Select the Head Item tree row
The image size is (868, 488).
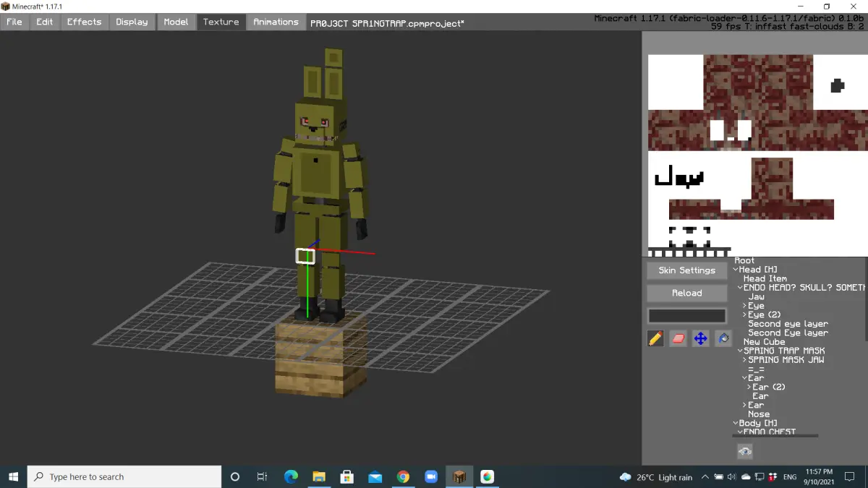coord(765,278)
